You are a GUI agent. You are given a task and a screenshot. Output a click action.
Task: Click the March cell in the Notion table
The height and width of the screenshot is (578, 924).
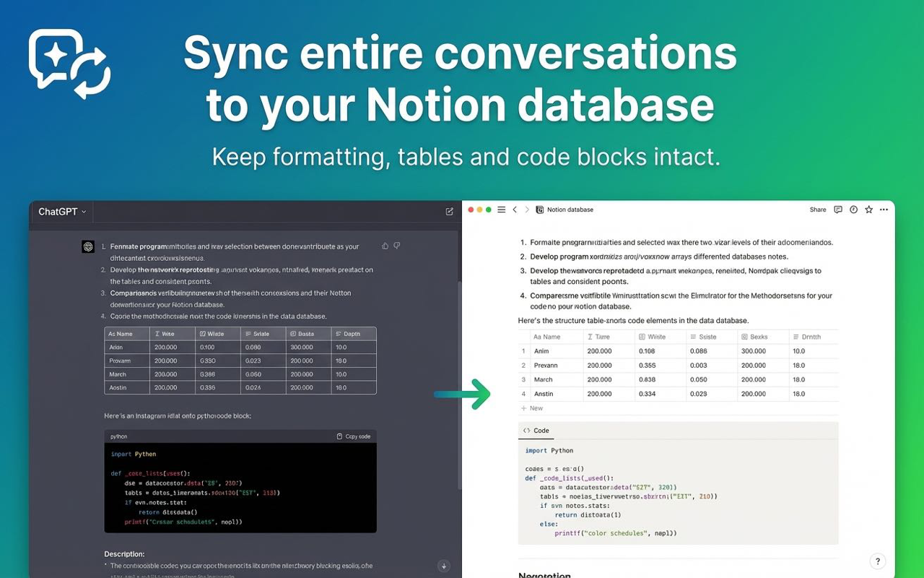(557, 379)
